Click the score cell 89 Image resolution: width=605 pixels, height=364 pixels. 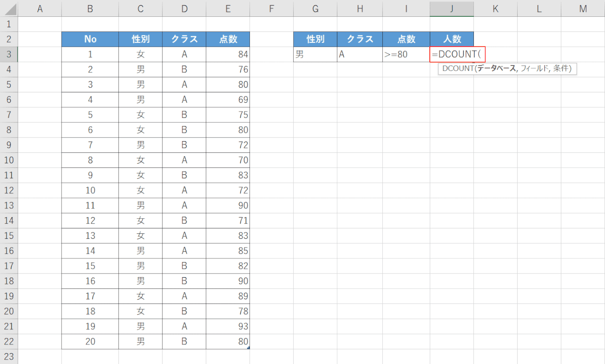tap(228, 296)
